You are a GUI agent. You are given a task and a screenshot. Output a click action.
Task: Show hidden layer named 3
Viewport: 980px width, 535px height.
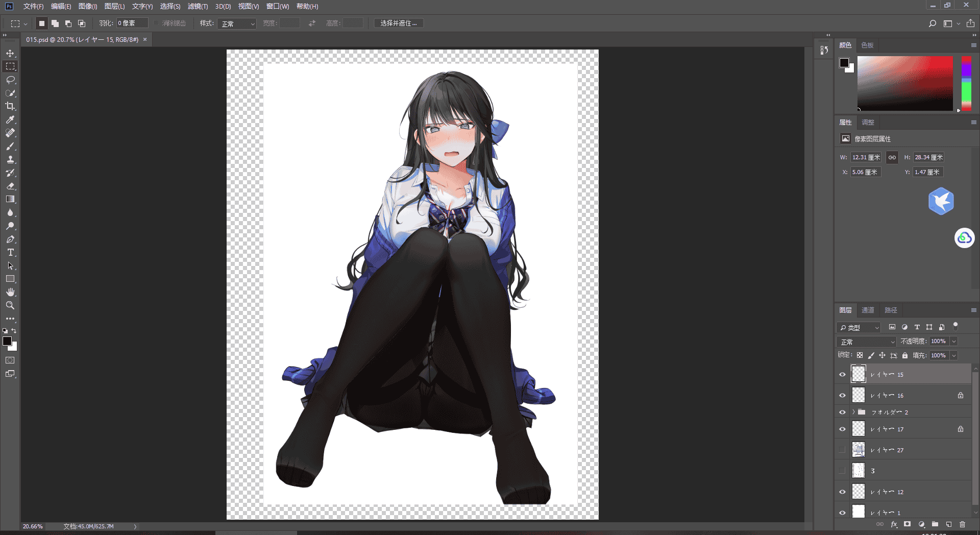pyautogui.click(x=842, y=471)
